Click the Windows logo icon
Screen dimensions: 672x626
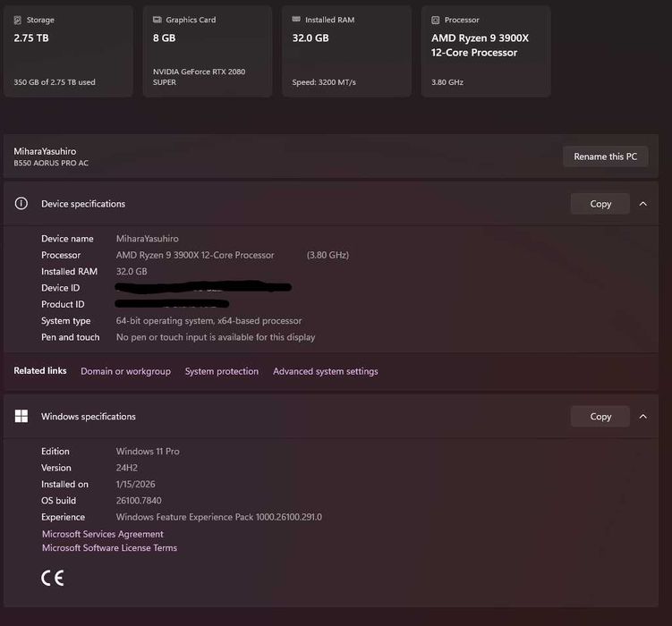click(21, 416)
